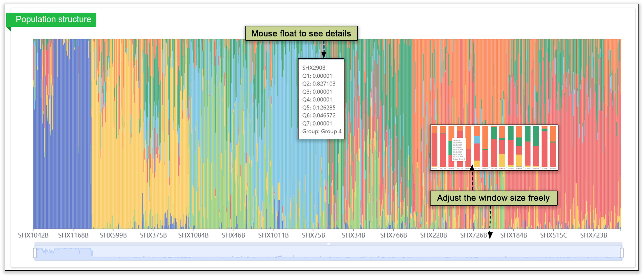Image resolution: width=644 pixels, height=276 pixels.
Task: Click the SHX1042B axis label
Action: (x=33, y=235)
